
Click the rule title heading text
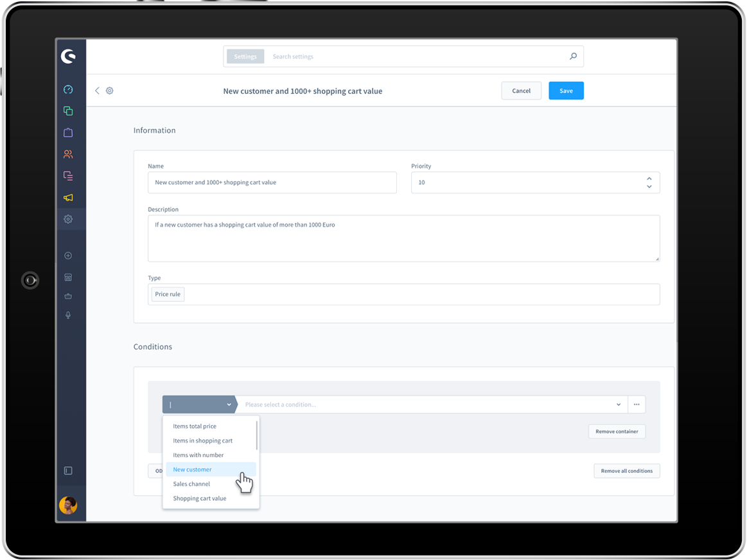(x=303, y=91)
